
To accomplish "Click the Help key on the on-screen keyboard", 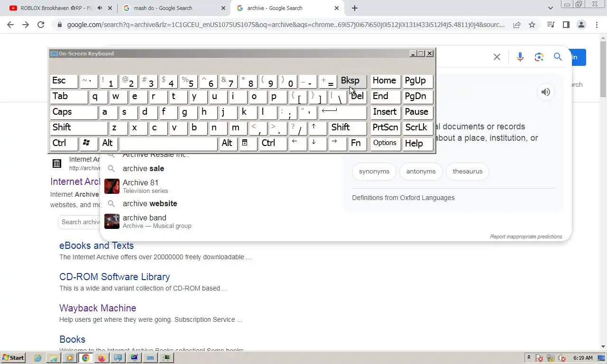I will point(418,144).
